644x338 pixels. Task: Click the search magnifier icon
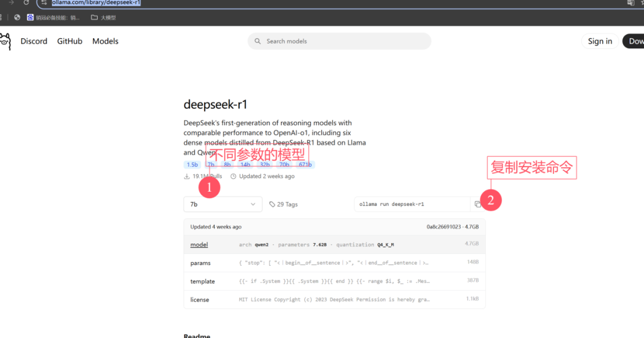coord(258,41)
